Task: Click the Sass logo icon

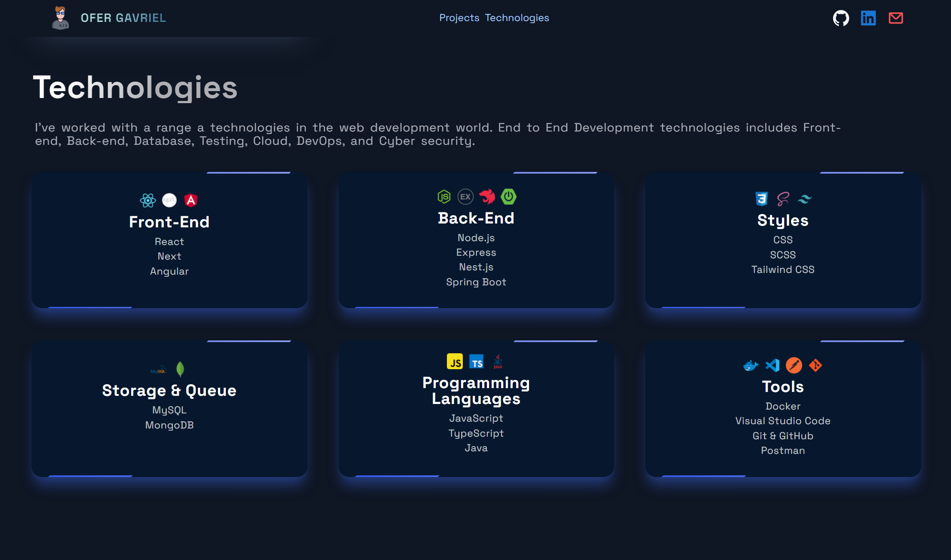Action: pyautogui.click(x=783, y=199)
